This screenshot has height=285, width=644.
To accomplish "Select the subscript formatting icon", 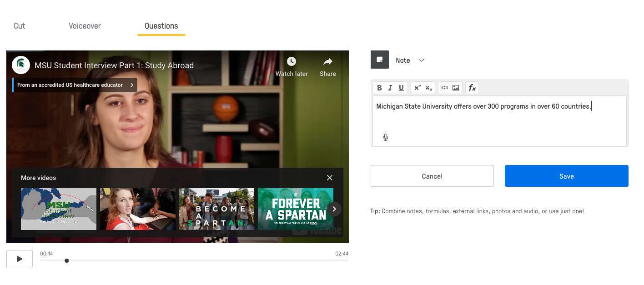I will tap(428, 87).
